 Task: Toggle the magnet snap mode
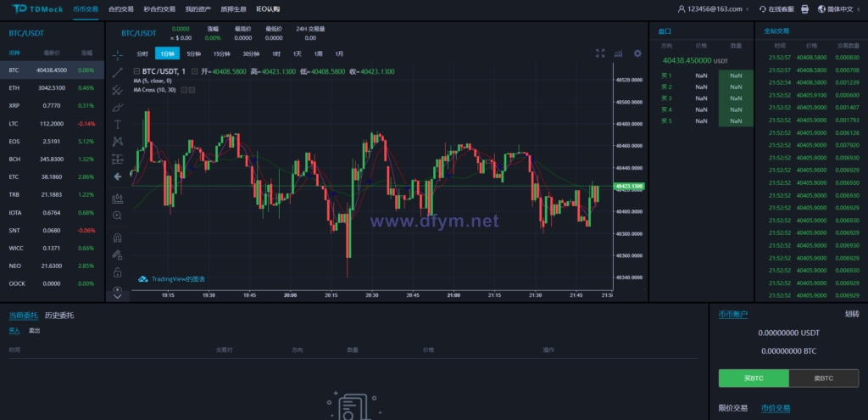pos(117,238)
